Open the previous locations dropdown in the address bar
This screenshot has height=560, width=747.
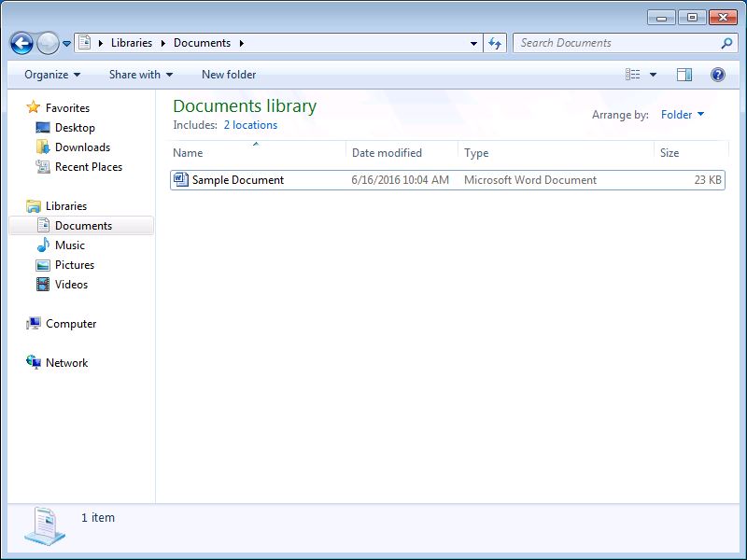[473, 43]
